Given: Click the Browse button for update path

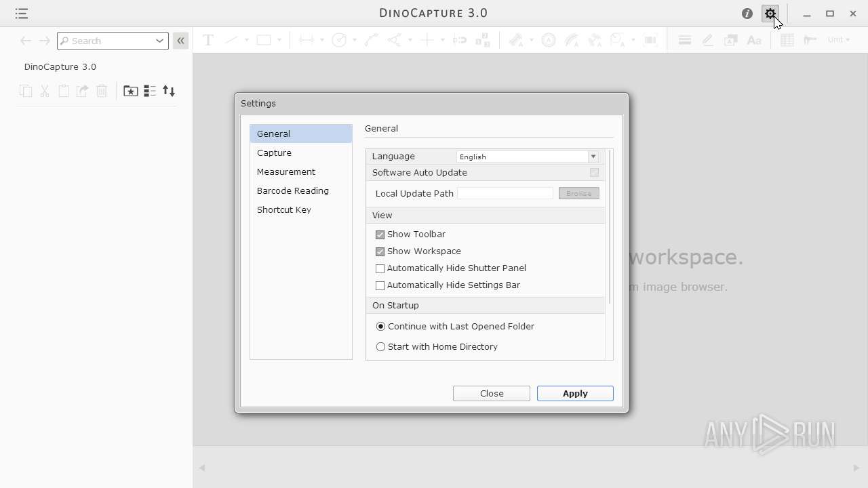Looking at the screenshot, I should coord(578,193).
